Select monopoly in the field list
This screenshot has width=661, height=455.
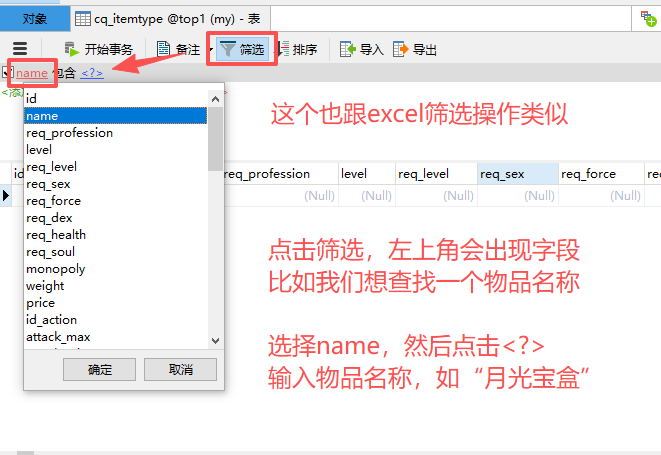click(116, 269)
